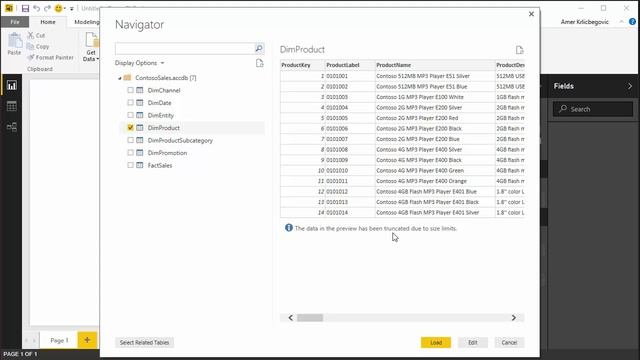640x360 pixels.
Task: Click the Get Data icon
Action: click(91, 41)
